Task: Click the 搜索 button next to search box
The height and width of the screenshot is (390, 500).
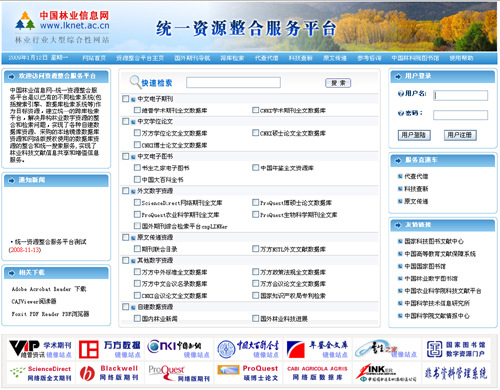Action: (x=338, y=83)
